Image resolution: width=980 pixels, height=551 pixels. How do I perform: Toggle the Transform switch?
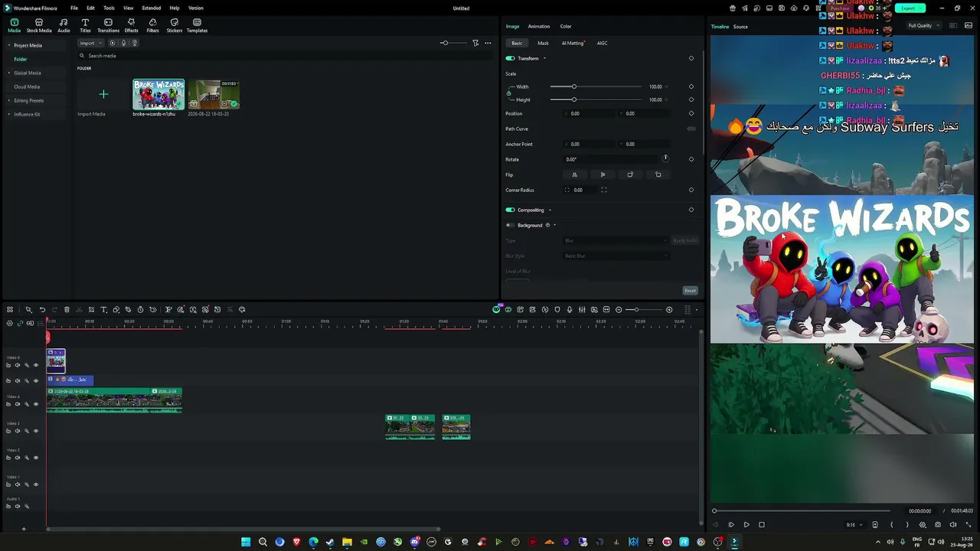[x=510, y=58]
